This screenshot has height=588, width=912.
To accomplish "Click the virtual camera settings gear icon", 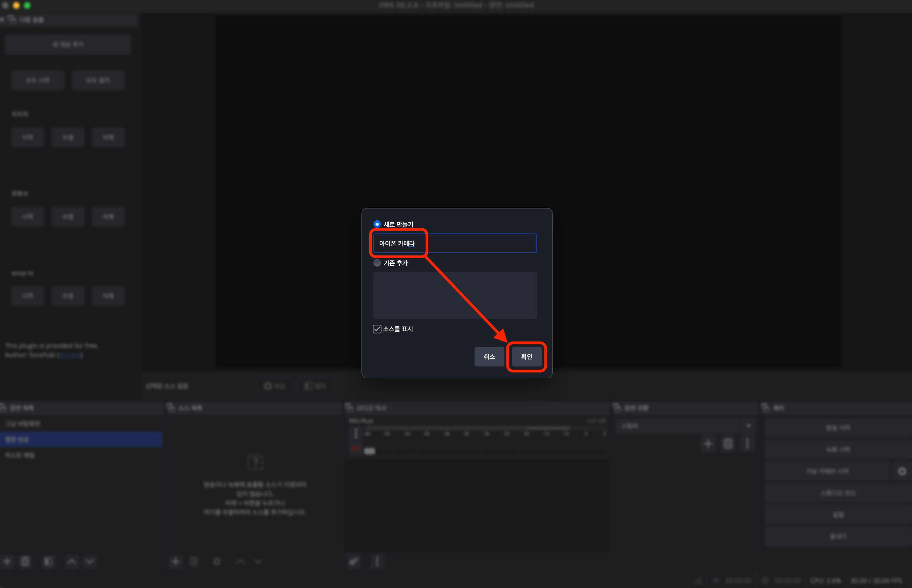I will pyautogui.click(x=902, y=471).
